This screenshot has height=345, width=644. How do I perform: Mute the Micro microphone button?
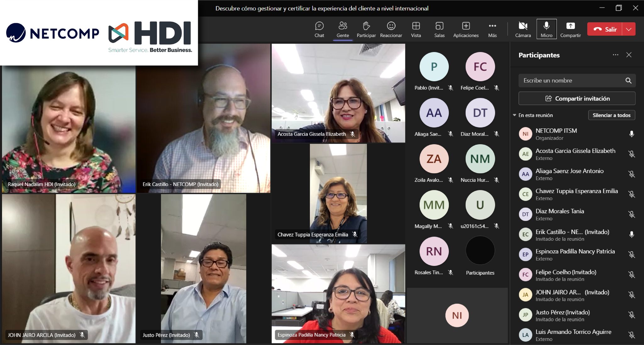[547, 29]
